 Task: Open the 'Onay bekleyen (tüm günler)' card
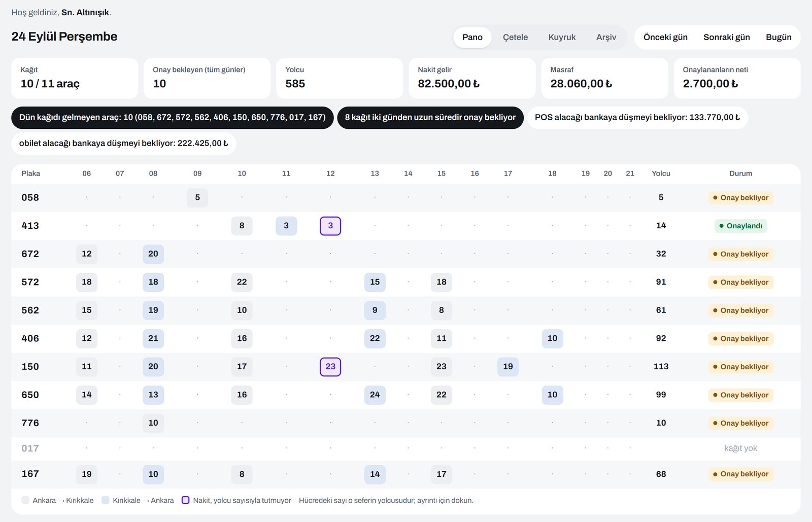(207, 78)
